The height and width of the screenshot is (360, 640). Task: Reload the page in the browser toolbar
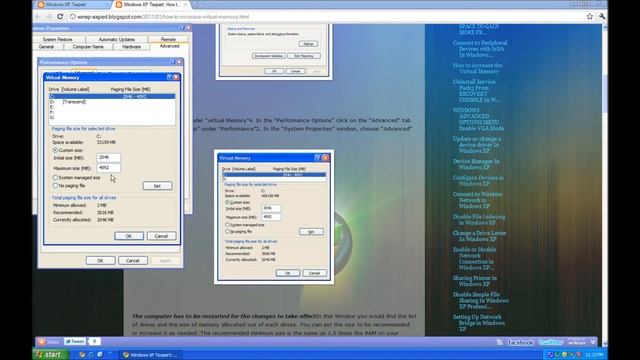60,16
